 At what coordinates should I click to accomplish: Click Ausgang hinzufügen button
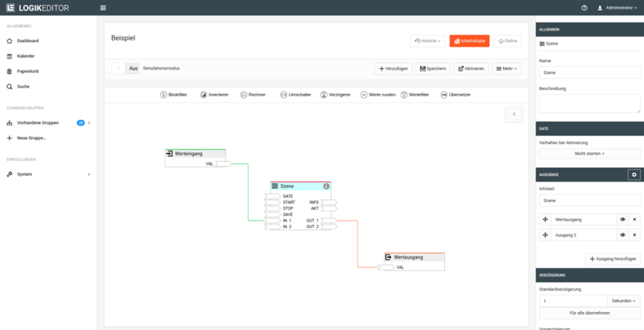613,259
